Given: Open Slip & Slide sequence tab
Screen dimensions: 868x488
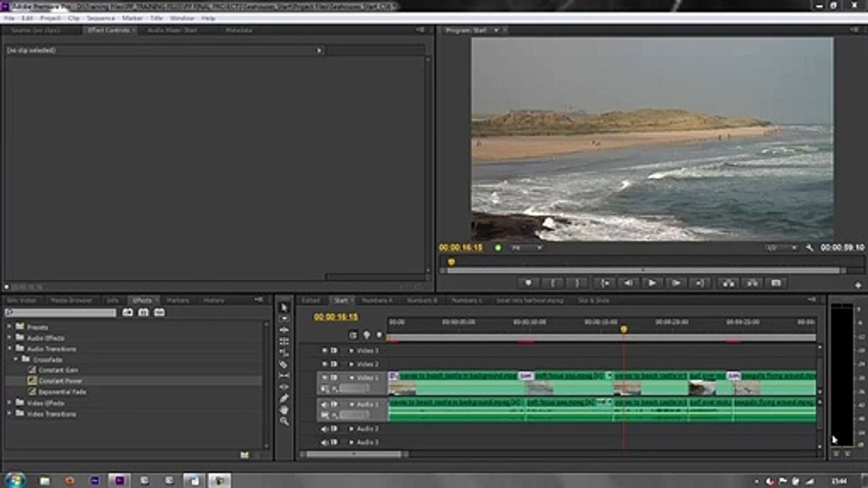Looking at the screenshot, I should point(593,300).
